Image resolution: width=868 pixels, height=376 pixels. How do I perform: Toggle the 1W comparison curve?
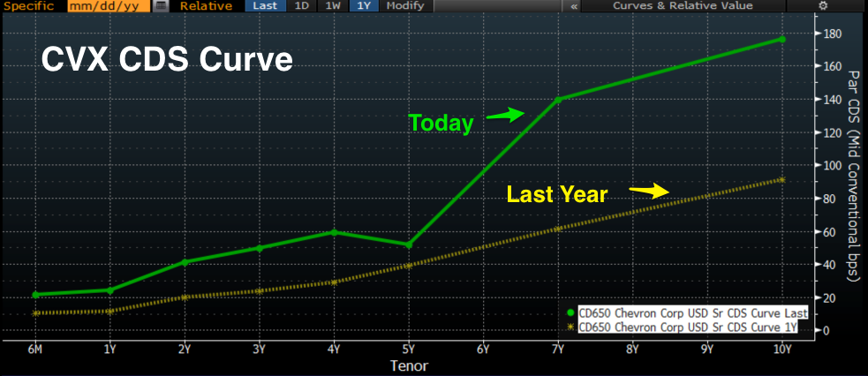coord(333,6)
